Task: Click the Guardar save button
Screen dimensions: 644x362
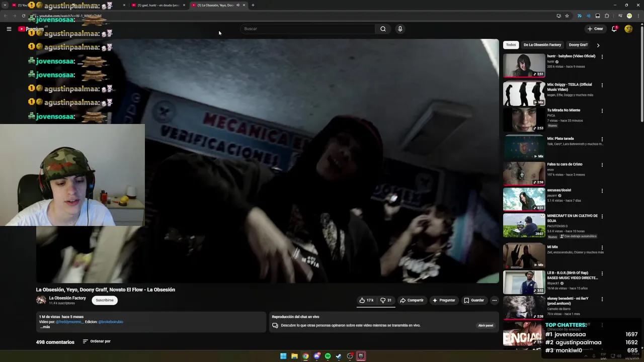Action: pos(474,300)
